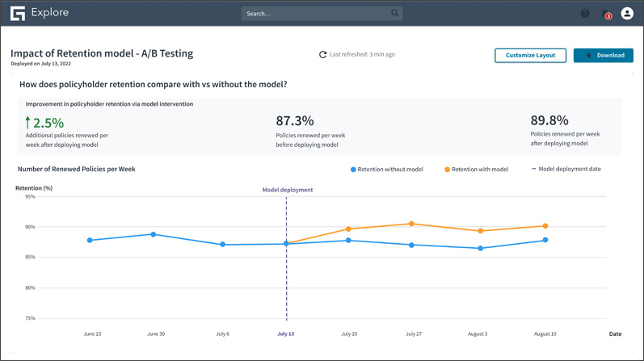Toggle Retention with model legend item
Screen dimensions: 644x361
coord(476,170)
